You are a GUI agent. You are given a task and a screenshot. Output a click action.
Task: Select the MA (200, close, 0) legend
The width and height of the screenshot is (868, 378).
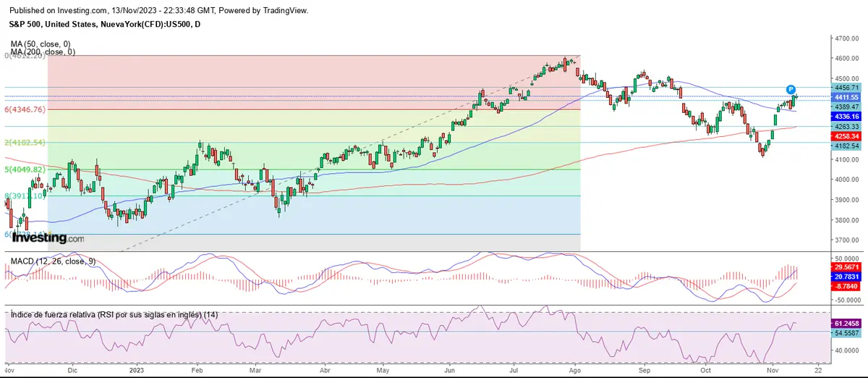point(43,52)
